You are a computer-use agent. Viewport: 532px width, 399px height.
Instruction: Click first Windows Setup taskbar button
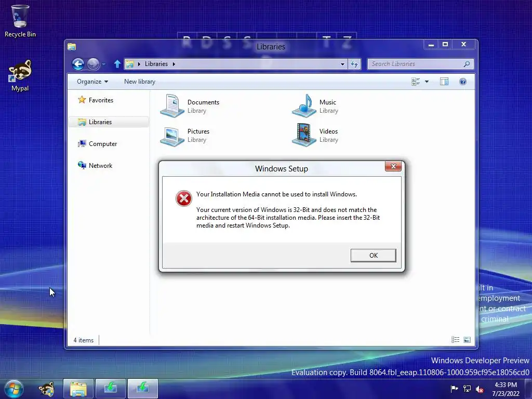(111, 389)
